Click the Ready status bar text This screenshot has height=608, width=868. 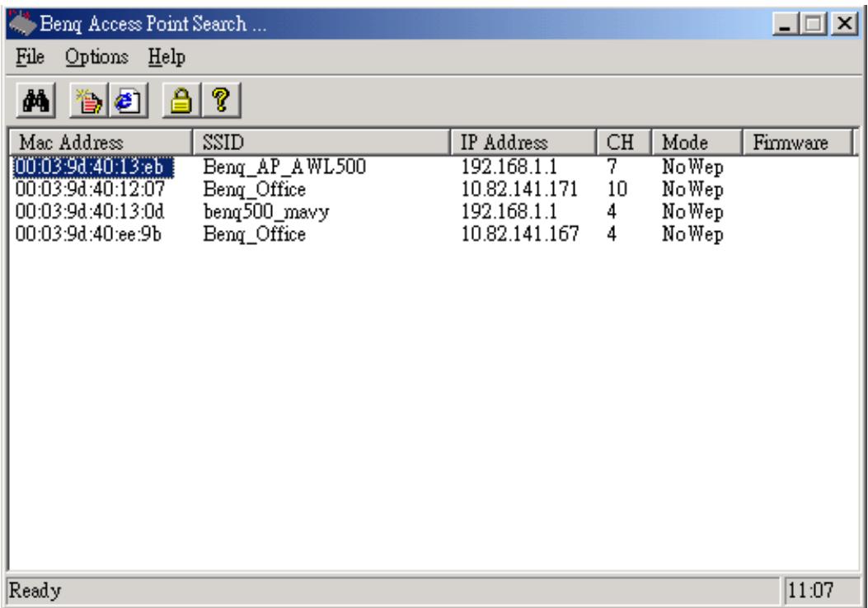click(35, 591)
